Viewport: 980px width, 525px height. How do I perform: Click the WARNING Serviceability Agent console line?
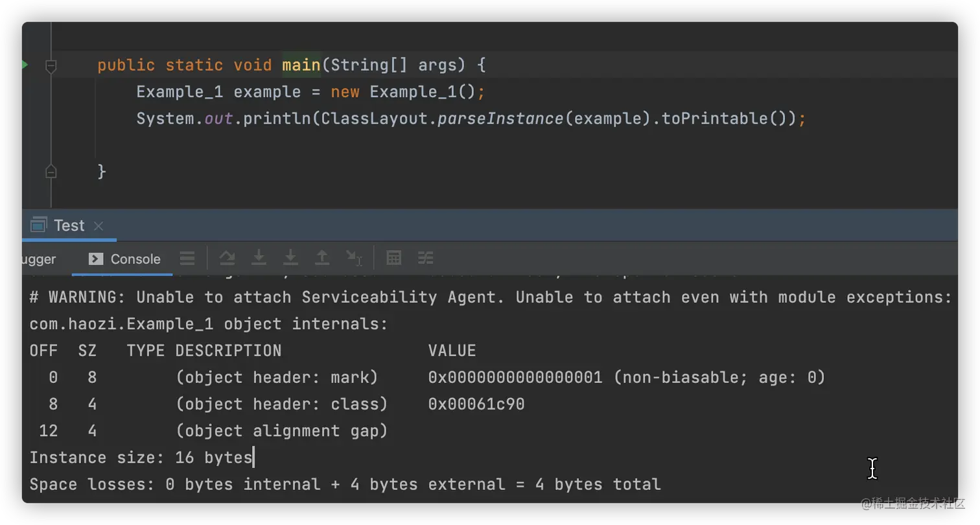tap(490, 297)
